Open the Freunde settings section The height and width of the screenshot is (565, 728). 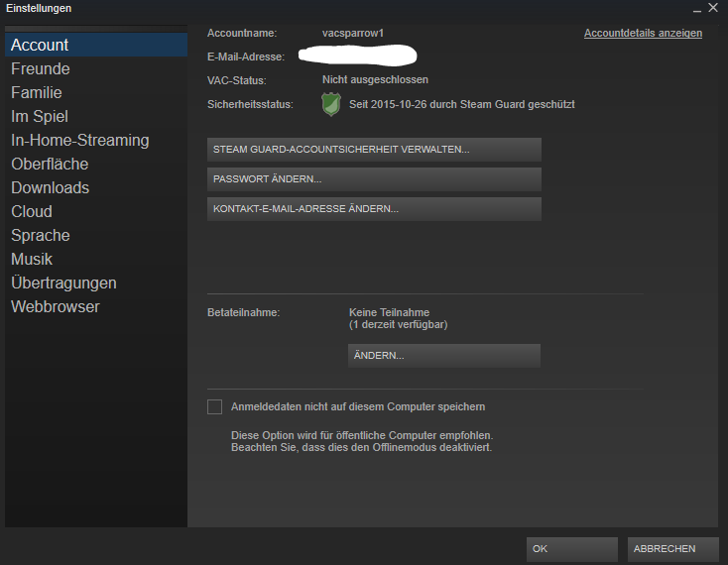96,68
